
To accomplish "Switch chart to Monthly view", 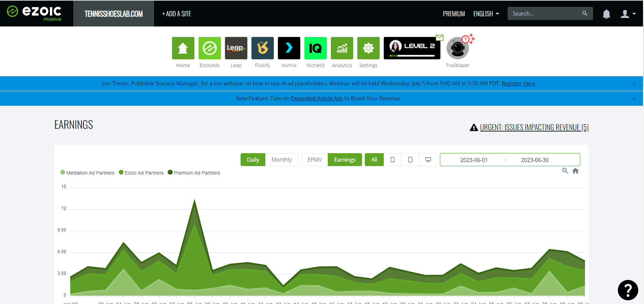I will (282, 160).
